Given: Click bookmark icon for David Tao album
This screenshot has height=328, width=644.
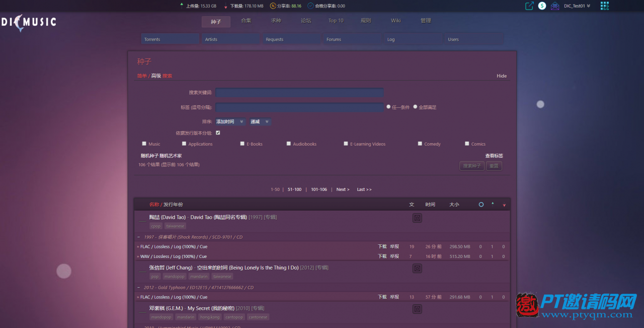Looking at the screenshot, I should pos(417,218).
